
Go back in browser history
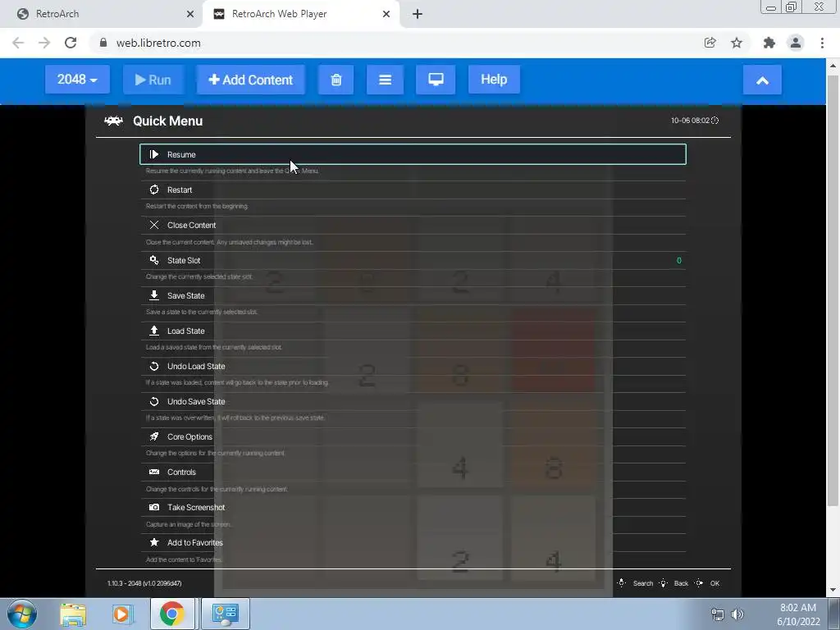(x=18, y=43)
